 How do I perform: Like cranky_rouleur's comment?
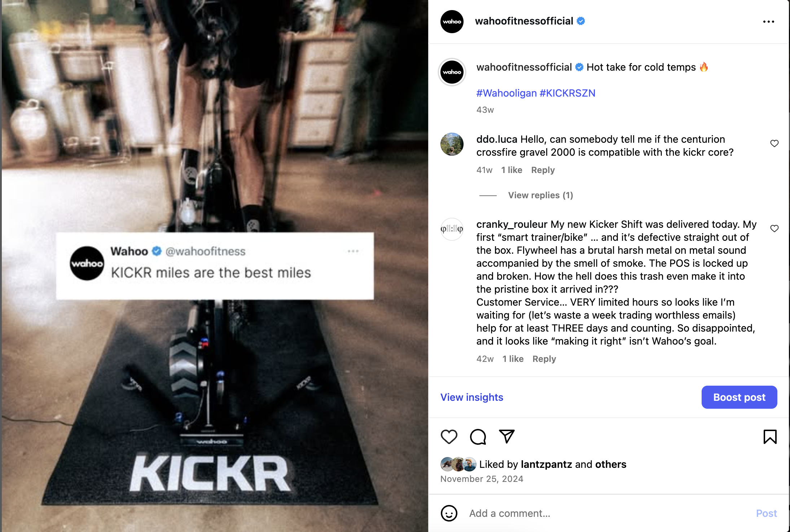click(x=774, y=229)
